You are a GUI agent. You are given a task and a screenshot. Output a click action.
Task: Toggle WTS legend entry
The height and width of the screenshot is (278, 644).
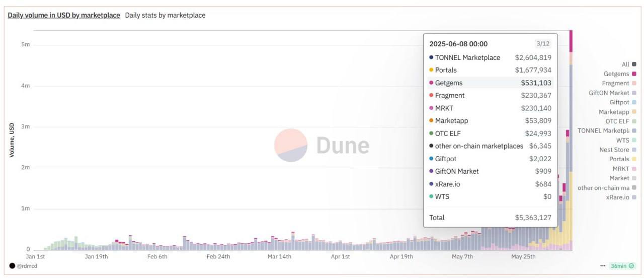pos(626,141)
